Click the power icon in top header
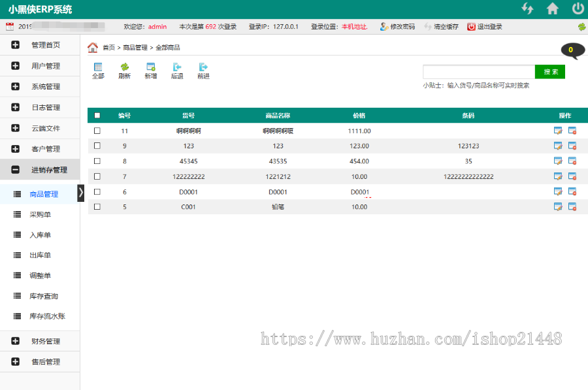The image size is (588, 390). (x=578, y=8)
